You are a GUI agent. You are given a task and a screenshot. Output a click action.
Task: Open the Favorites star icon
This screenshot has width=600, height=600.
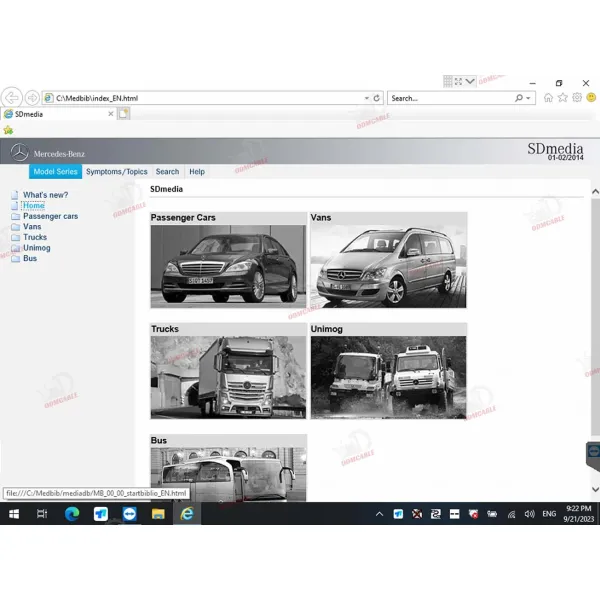562,98
